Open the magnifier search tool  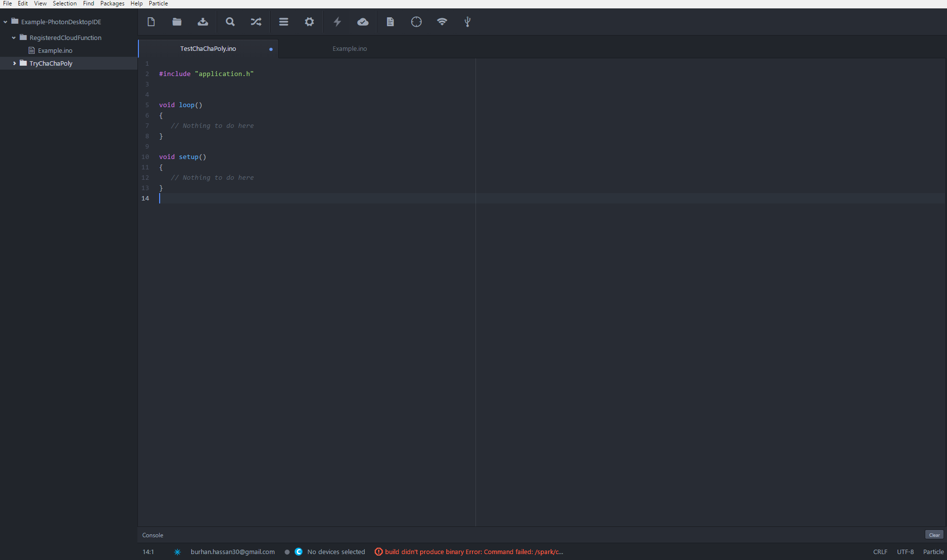pos(230,22)
